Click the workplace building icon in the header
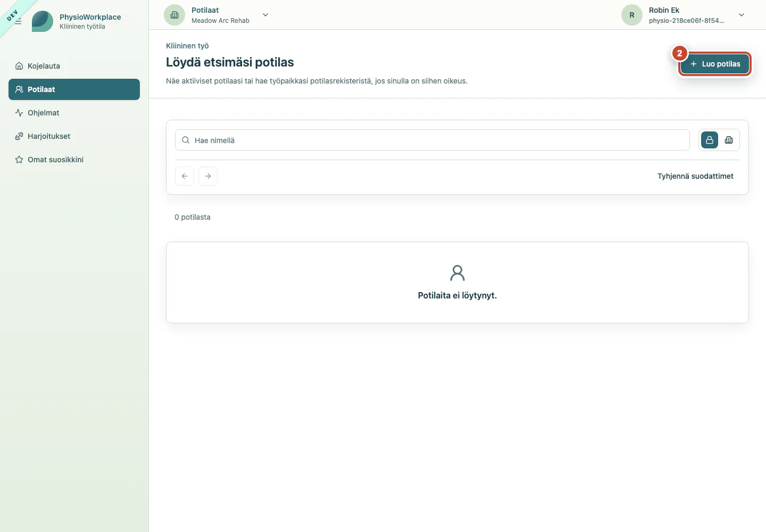 coord(174,15)
